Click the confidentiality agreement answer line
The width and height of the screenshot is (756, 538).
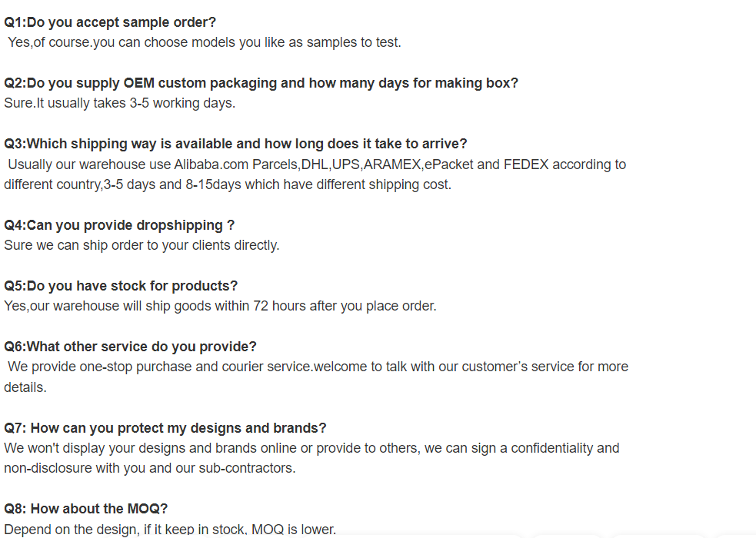(x=311, y=448)
